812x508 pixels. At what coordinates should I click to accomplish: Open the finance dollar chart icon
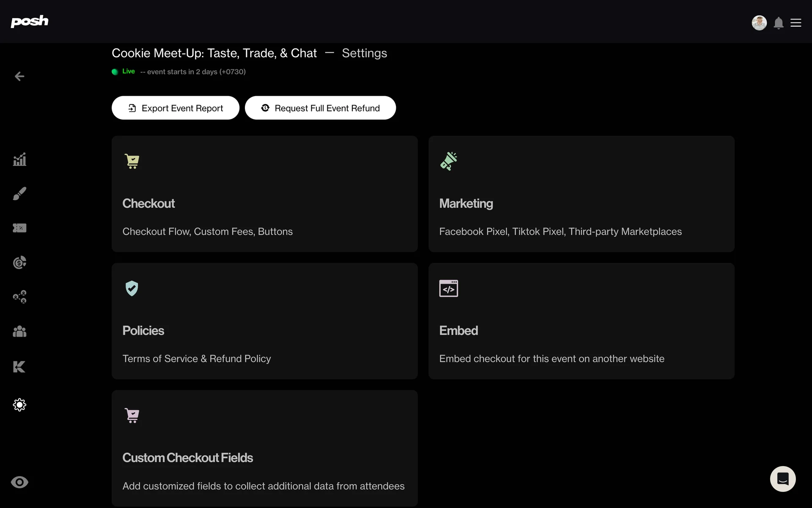tap(19, 262)
